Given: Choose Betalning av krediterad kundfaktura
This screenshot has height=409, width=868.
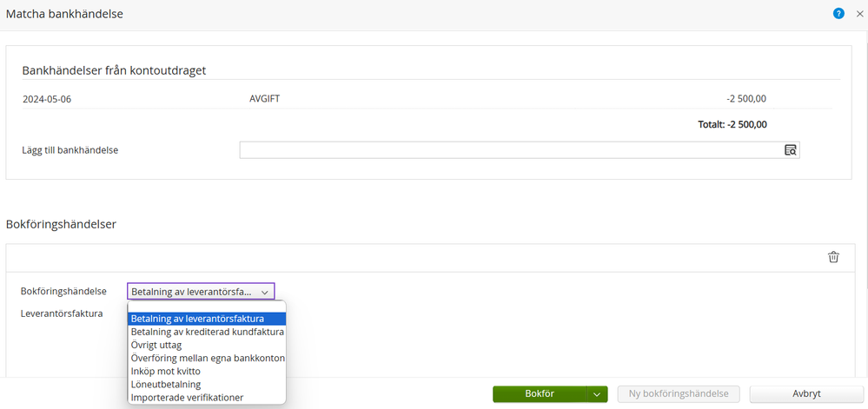Looking at the screenshot, I should click(207, 332).
